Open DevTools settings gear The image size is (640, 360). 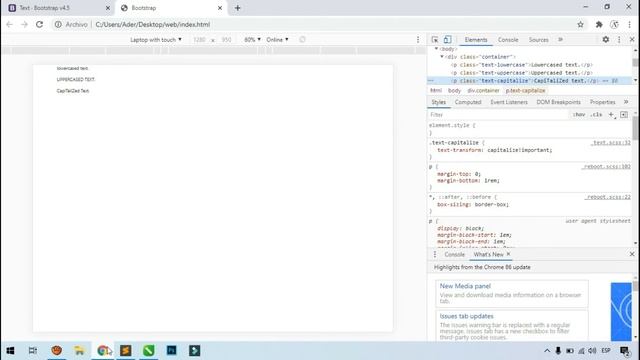tap(606, 40)
